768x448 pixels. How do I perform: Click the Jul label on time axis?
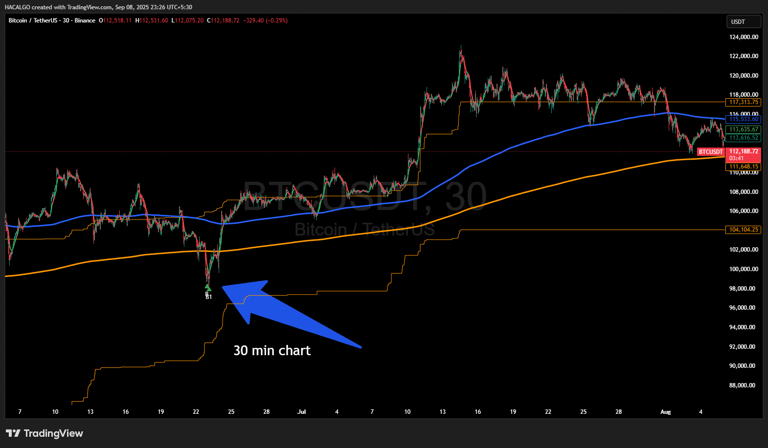point(302,412)
